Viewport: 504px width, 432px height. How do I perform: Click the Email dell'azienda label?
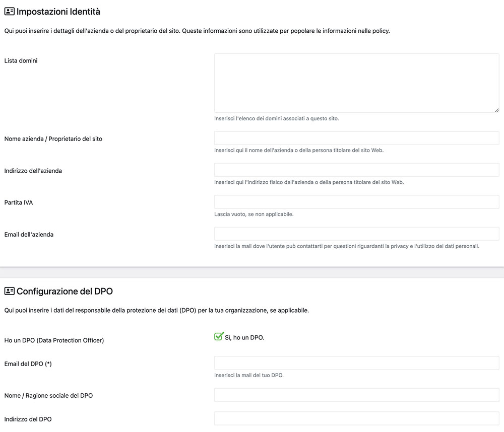(x=29, y=235)
